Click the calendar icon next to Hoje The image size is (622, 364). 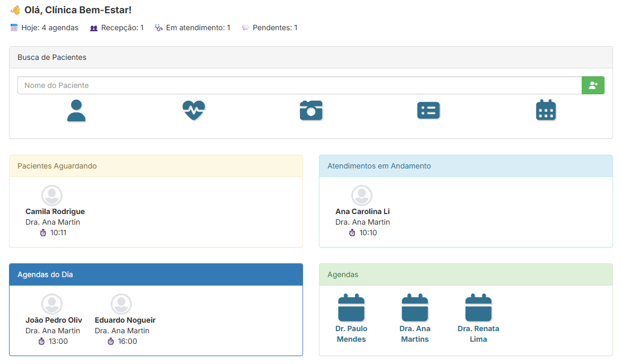tap(14, 28)
